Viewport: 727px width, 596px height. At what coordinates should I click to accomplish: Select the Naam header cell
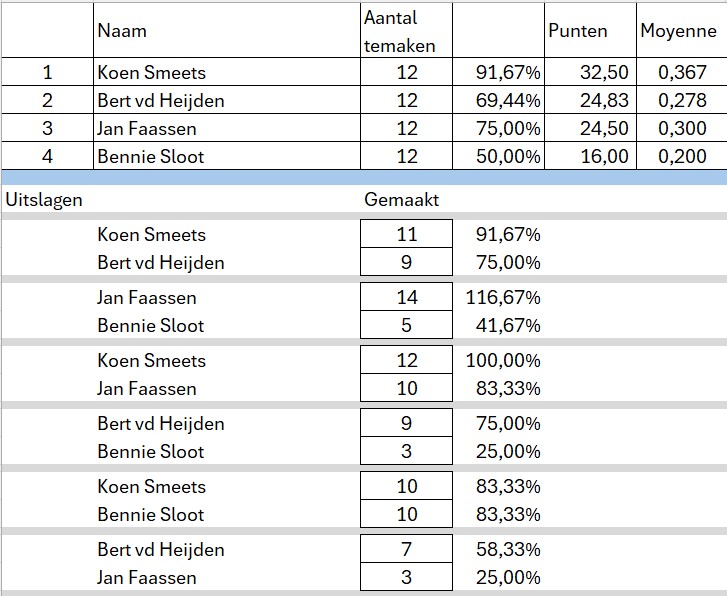122,31
